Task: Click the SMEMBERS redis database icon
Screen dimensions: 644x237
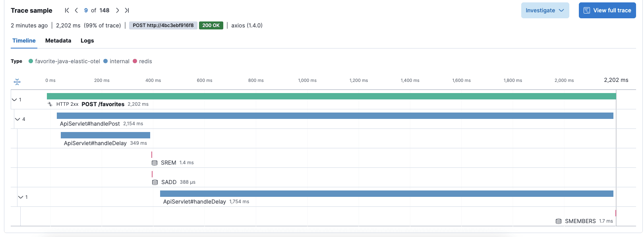Action: point(559,221)
